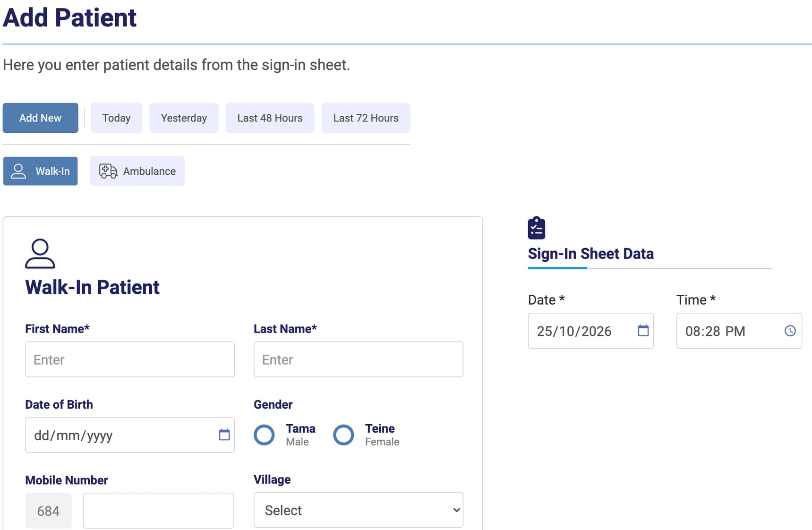Open the Date of Birth calendar picker icon
Viewport: 812px width, 530px height.
point(224,435)
